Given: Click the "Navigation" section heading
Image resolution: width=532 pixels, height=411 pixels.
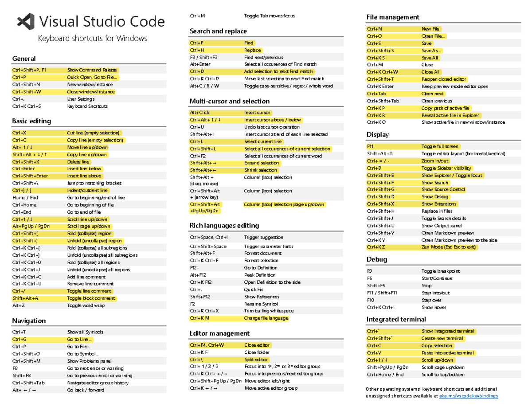Looking at the screenshot, I should click(x=29, y=321).
